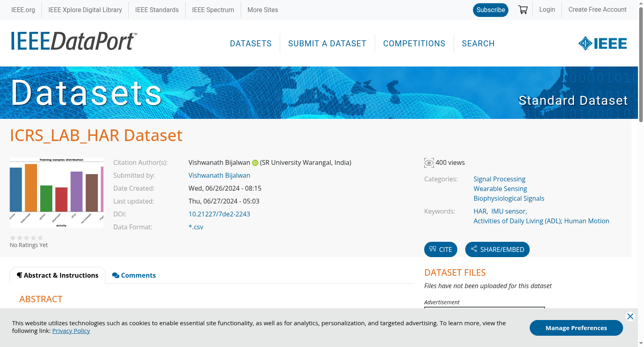Click the ICRS_LAB_HAR Dataset title
The height and width of the screenshot is (347, 644).
[96, 135]
